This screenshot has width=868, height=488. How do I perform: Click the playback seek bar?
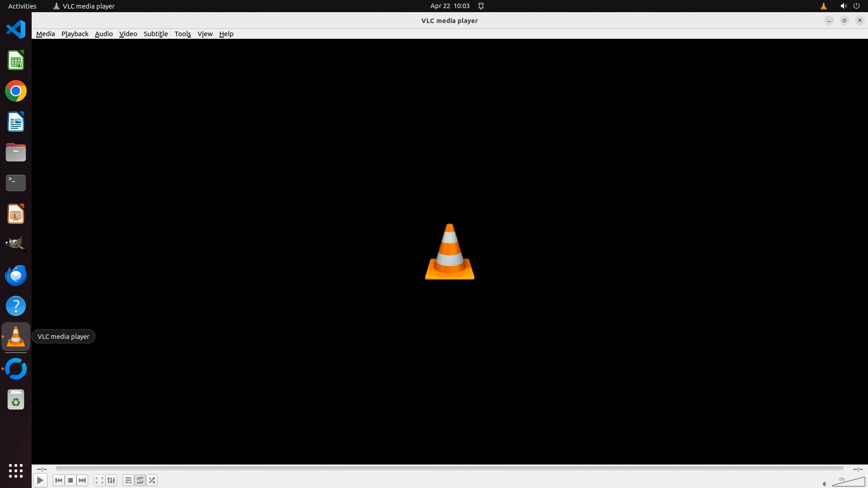pyautogui.click(x=449, y=469)
